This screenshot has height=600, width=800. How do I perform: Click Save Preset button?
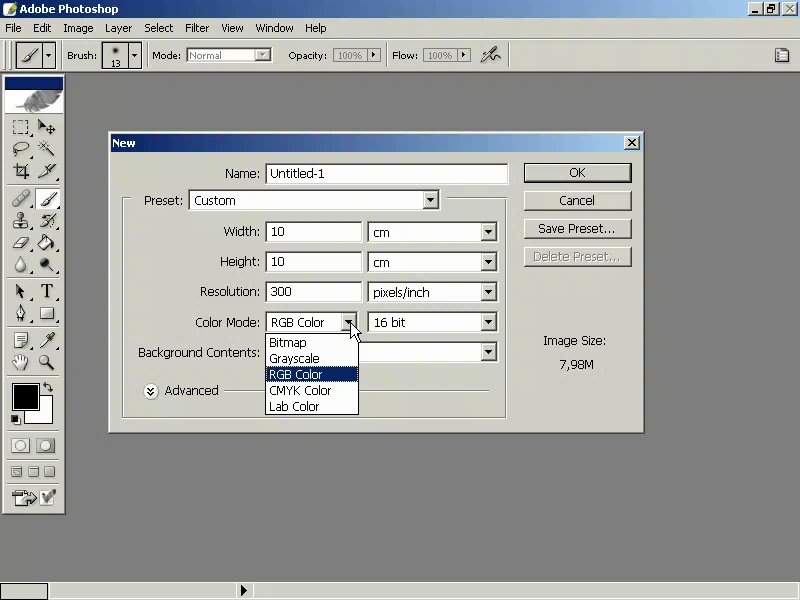pos(578,229)
